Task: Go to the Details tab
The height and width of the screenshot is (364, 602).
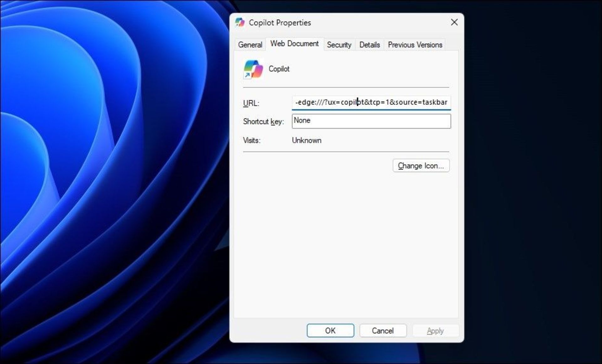Action: (369, 45)
